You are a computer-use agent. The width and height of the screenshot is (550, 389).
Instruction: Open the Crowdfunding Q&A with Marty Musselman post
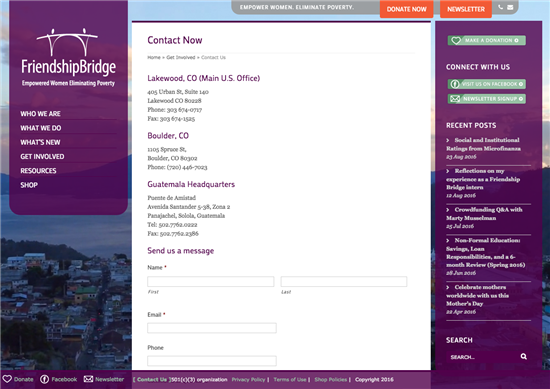pyautogui.click(x=484, y=214)
